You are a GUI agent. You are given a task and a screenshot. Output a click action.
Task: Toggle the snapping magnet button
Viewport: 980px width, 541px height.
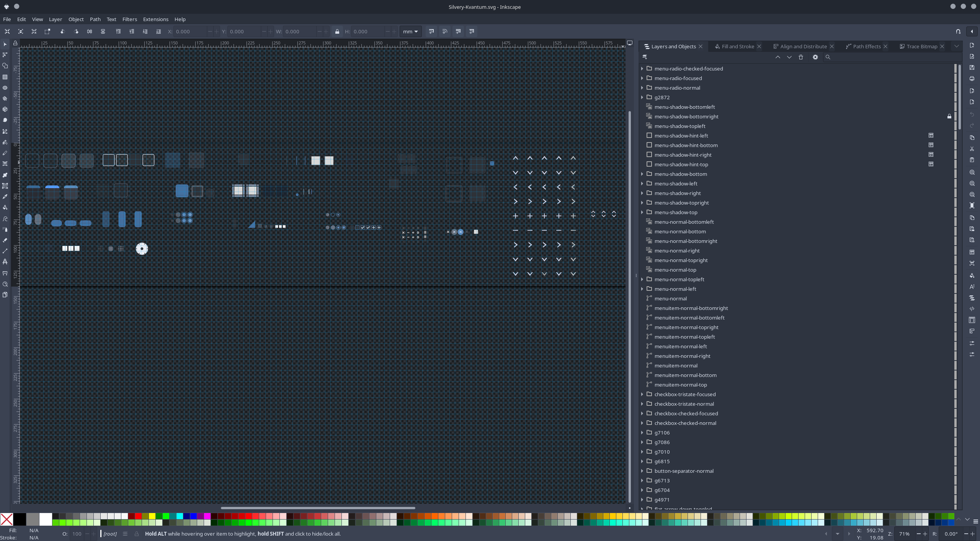tap(958, 31)
